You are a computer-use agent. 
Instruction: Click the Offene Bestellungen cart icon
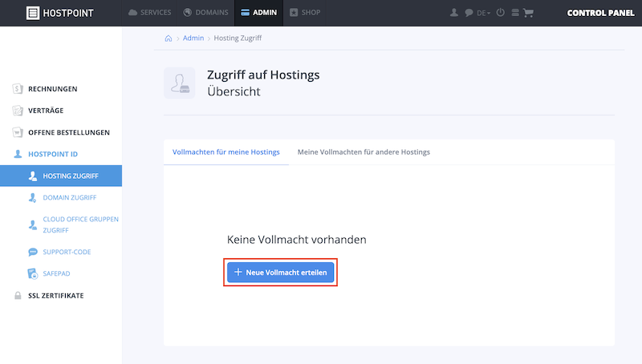coord(18,132)
